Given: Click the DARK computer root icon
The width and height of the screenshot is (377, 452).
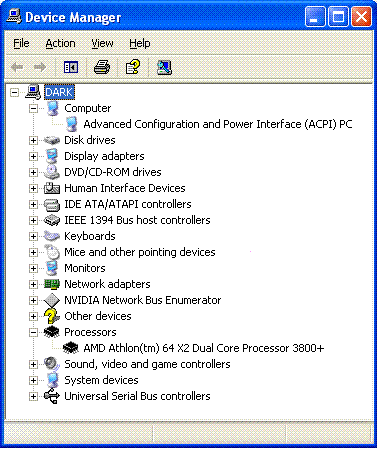Looking at the screenshot, I should click(x=33, y=92).
